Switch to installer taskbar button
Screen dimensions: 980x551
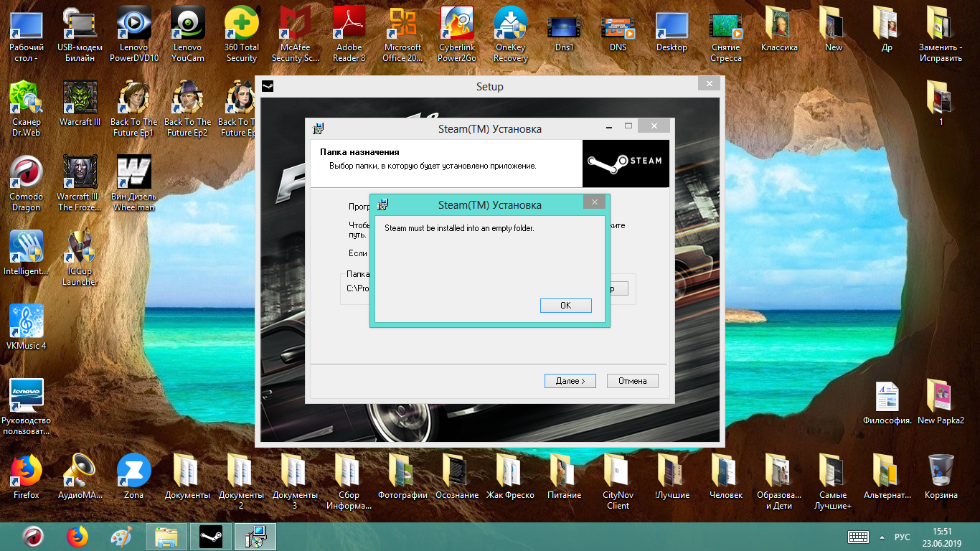pyautogui.click(x=255, y=536)
